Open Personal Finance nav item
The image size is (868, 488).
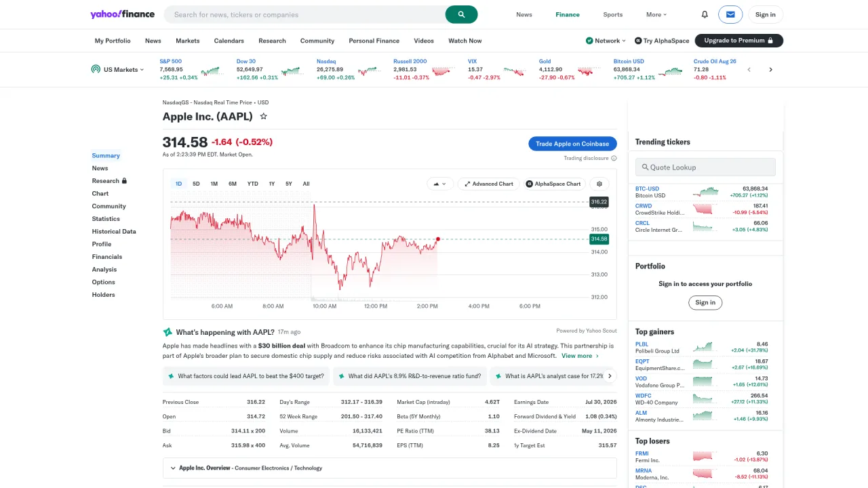374,41
